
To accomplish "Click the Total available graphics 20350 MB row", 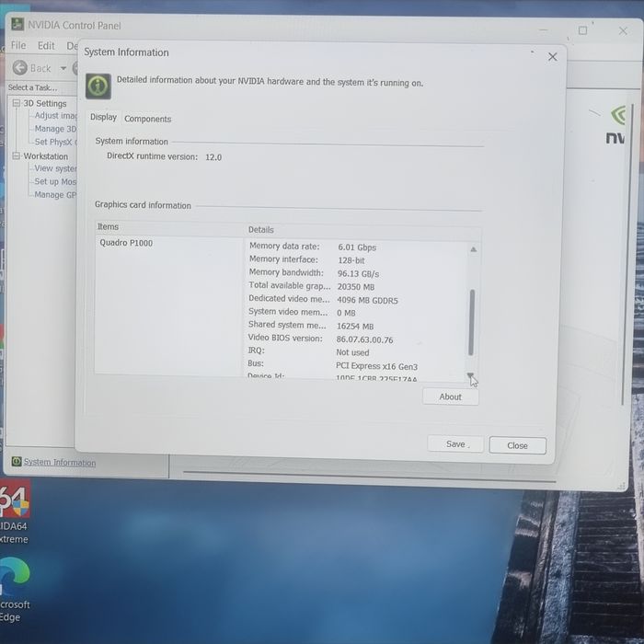I will pos(312,286).
